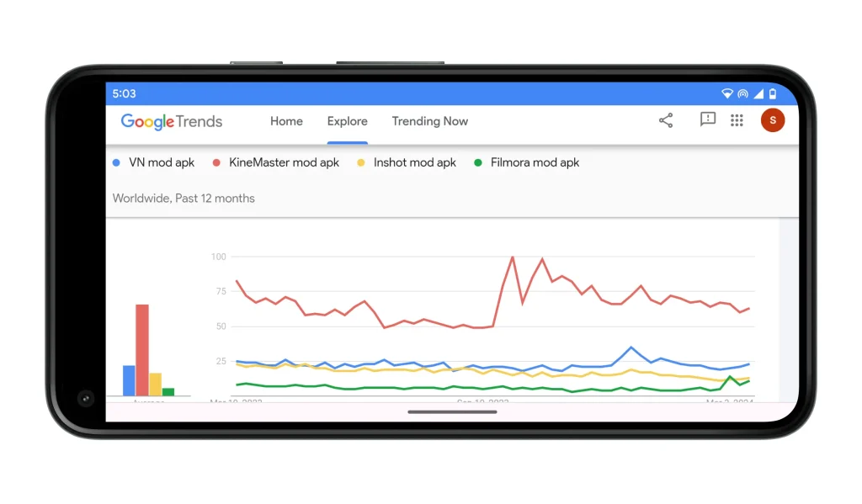This screenshot has height=504, width=862.
Task: Go to the Home tab
Action: pos(286,121)
